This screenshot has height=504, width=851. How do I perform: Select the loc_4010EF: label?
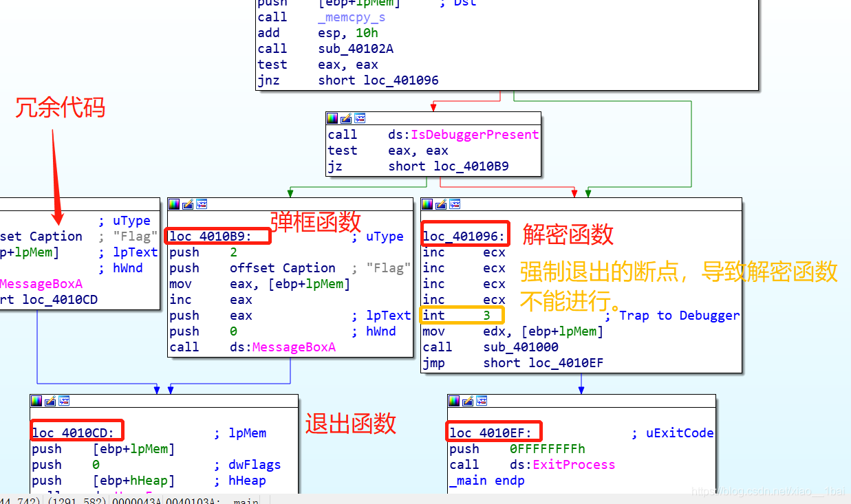coord(491,433)
